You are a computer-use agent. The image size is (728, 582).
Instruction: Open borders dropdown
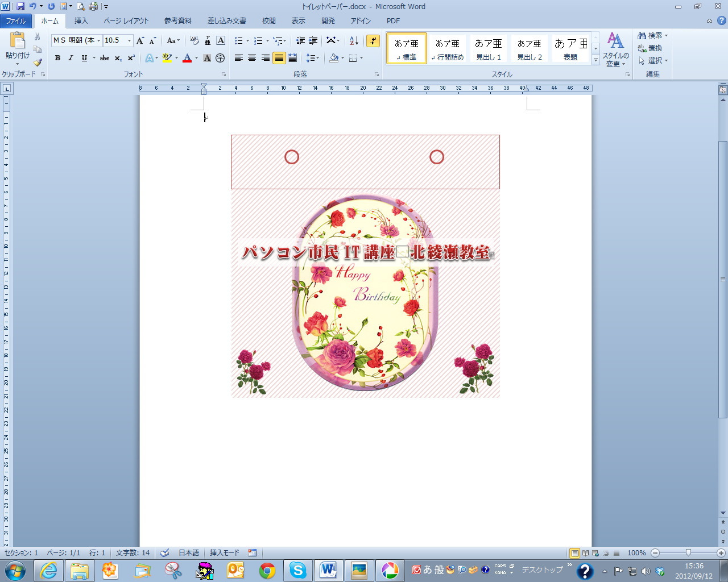(361, 58)
